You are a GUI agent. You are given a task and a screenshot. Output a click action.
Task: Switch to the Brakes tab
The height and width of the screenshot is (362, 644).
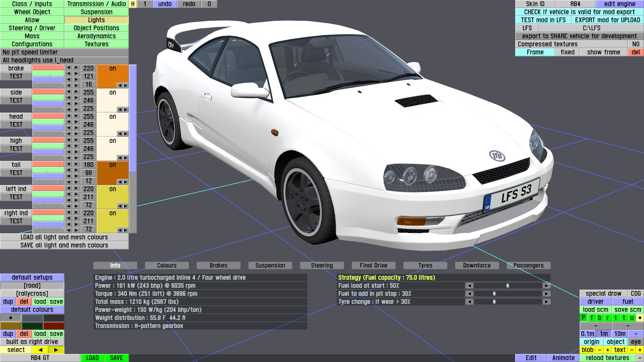[218, 265]
